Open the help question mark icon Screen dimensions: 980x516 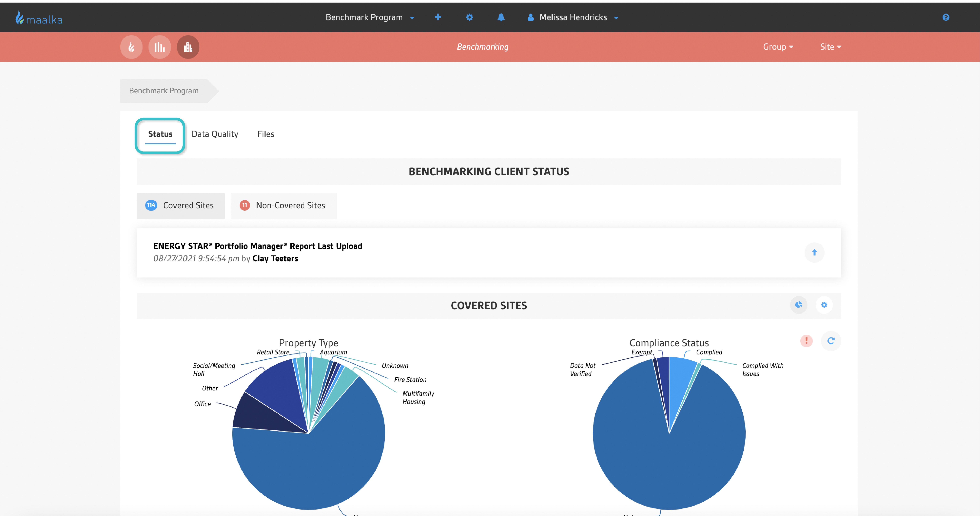pos(946,17)
